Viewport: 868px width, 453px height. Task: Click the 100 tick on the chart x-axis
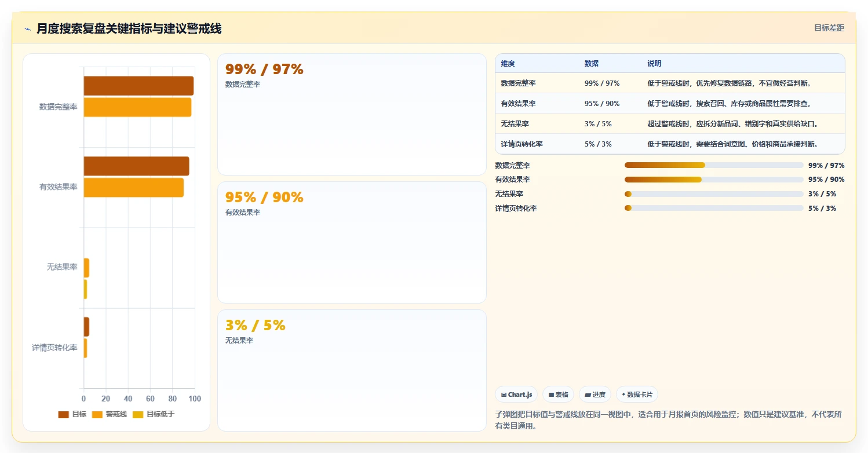coord(195,399)
